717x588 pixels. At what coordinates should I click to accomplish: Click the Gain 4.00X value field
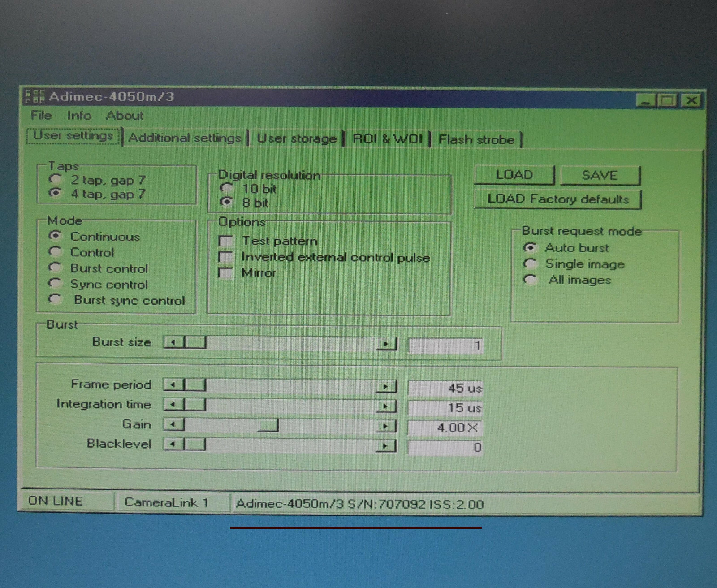click(x=445, y=428)
